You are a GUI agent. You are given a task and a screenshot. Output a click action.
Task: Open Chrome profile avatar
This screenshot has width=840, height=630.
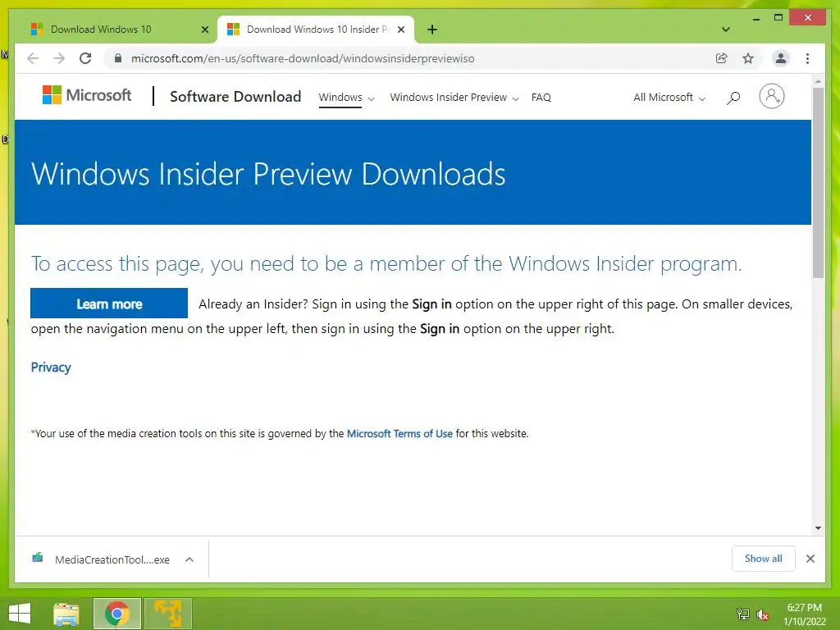781,58
